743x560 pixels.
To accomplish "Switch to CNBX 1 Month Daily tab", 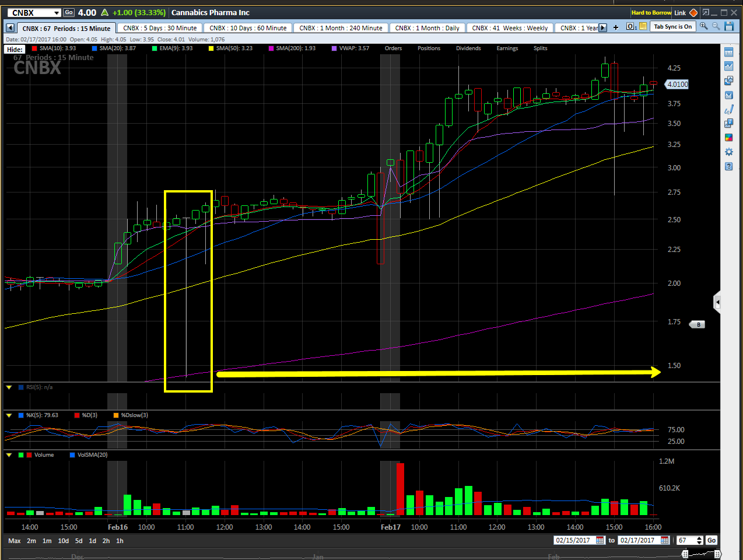I will tap(427, 28).
